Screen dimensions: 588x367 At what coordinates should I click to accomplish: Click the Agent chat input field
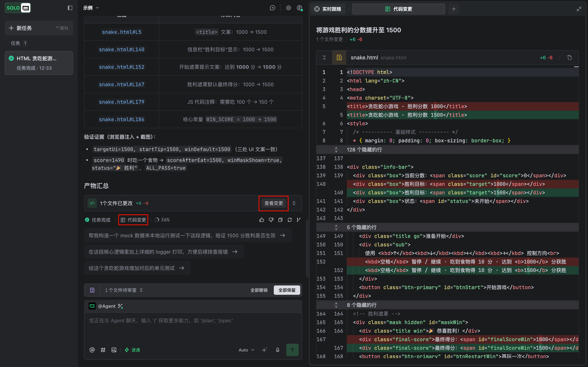(x=193, y=328)
